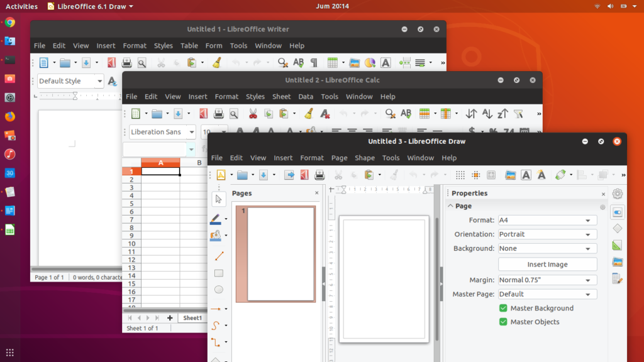Screen dimensions: 644x362
Task: Open the Background None dropdown
Action: [x=547, y=248]
